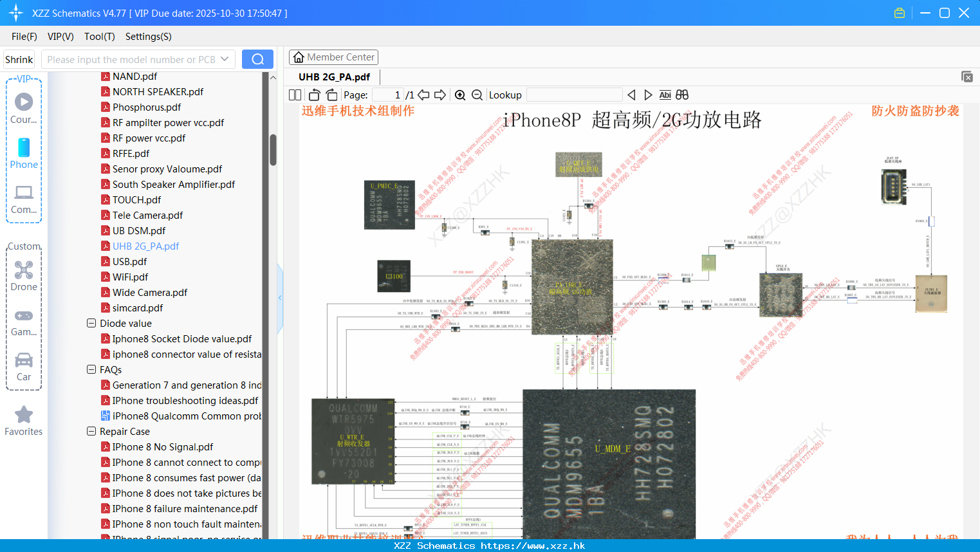This screenshot has height=552, width=980.
Task: Open the Tool(T) menu
Action: 100,37
